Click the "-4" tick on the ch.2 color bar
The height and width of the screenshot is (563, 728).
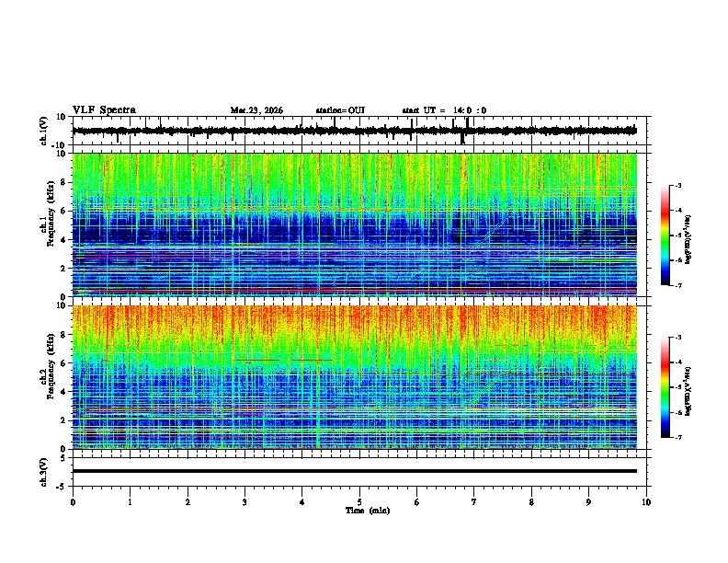[x=678, y=362]
